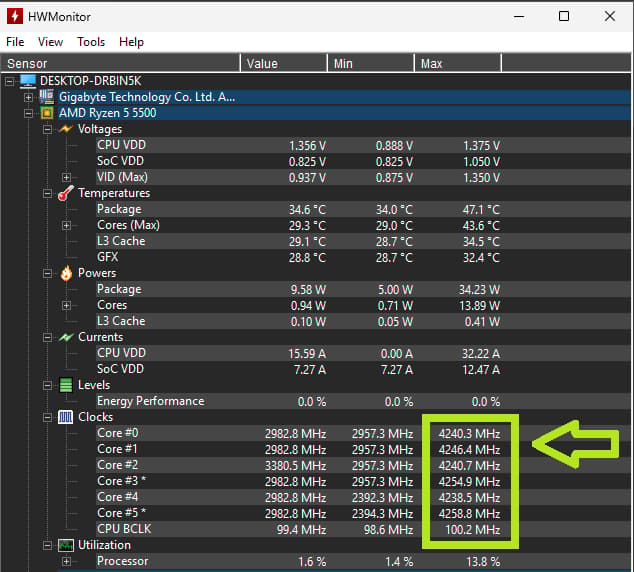Click the AMD Ryzen CPU chip icon
634x572 pixels.
tap(47, 113)
